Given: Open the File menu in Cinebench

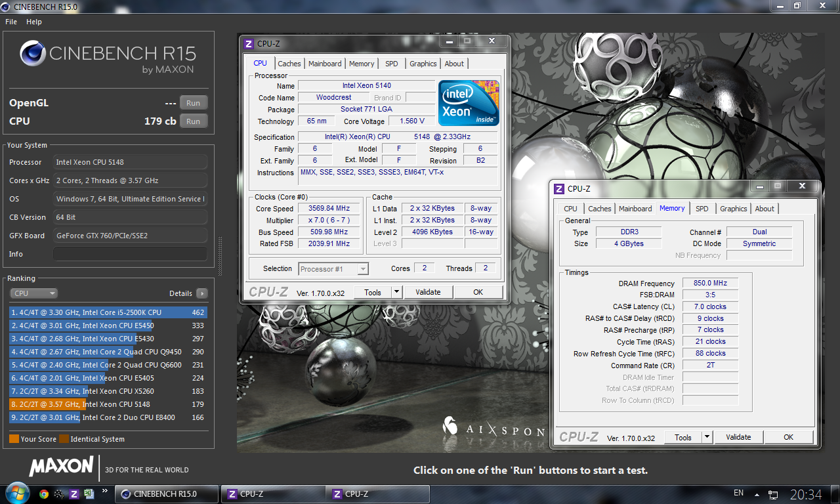Looking at the screenshot, I should (x=11, y=22).
